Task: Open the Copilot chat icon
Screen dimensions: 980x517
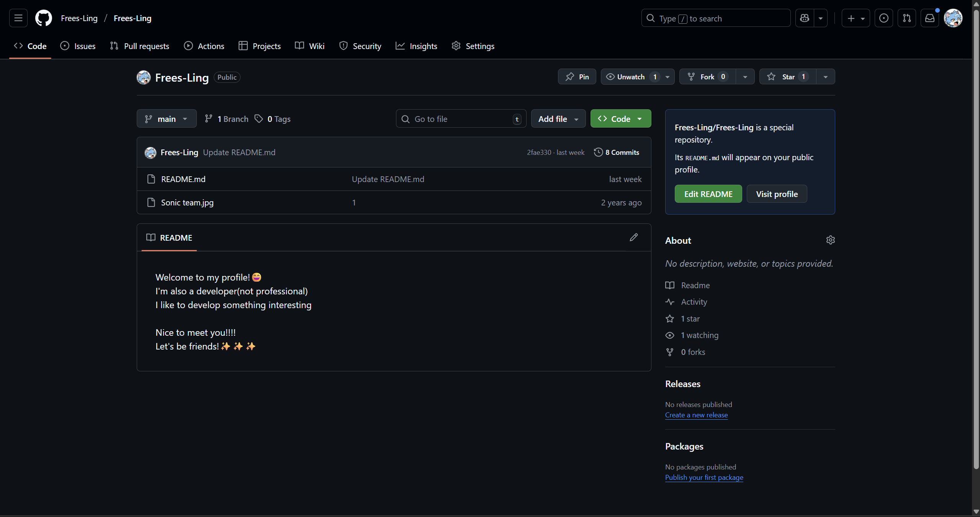Action: pyautogui.click(x=805, y=18)
